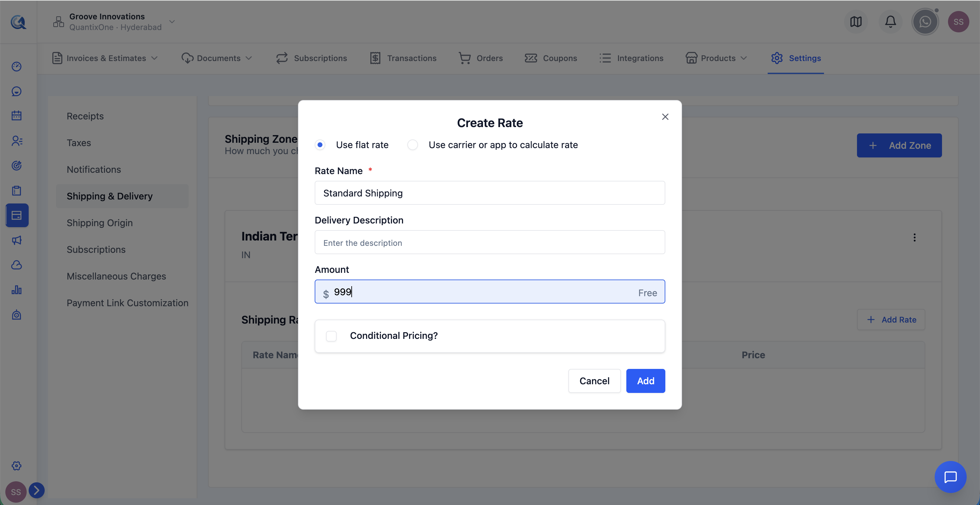Viewport: 980px width, 505px height.
Task: Open the map icon in header
Action: click(x=856, y=22)
